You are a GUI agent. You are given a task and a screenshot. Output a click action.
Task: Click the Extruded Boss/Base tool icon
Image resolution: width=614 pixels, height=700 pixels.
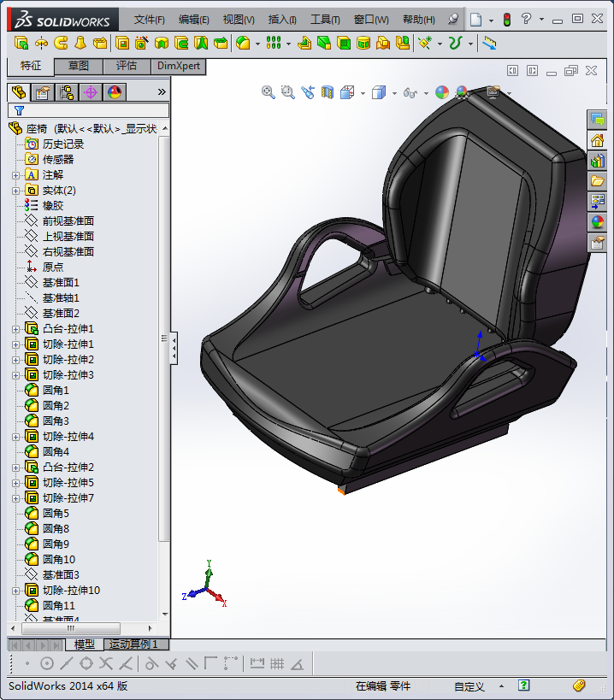[x=21, y=44]
